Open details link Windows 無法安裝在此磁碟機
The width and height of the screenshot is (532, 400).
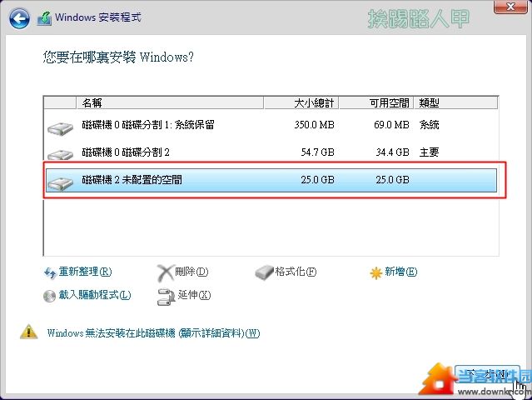point(154,333)
